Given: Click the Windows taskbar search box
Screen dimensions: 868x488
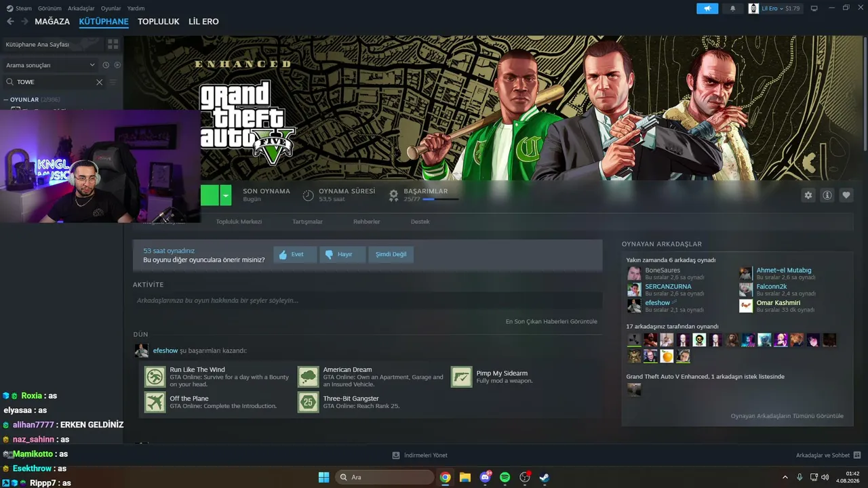Looking at the screenshot, I should 384,477.
